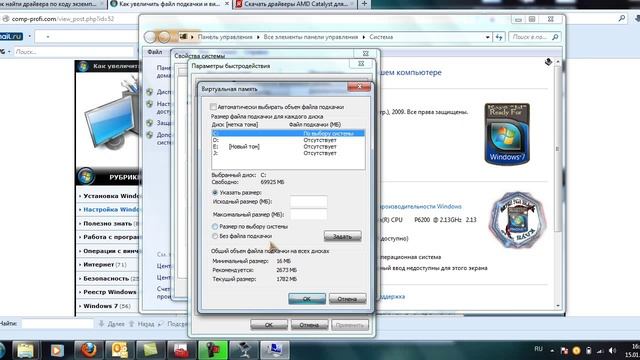The height and width of the screenshot is (360, 640).
Task: Click System window help icon
Action: point(548,62)
